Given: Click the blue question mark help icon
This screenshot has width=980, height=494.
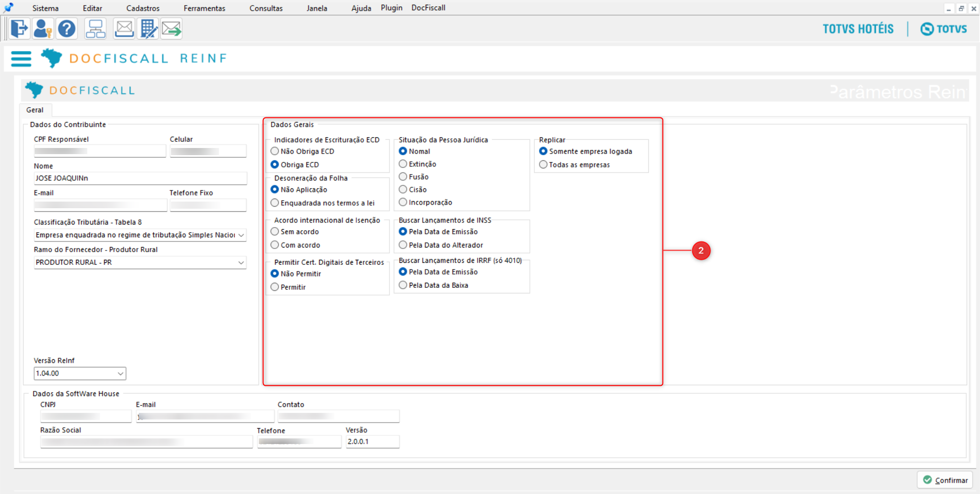Looking at the screenshot, I should tap(66, 29).
